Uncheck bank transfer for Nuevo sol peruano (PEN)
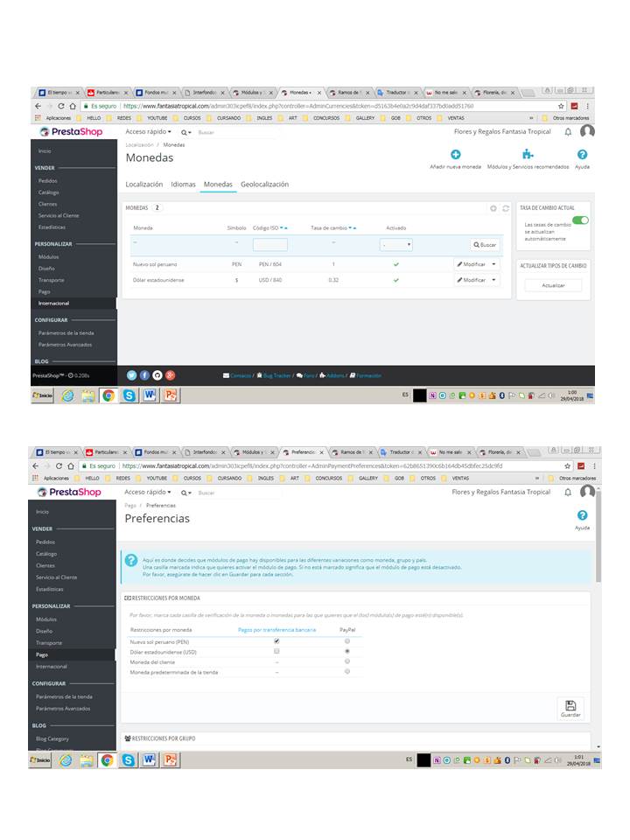The image size is (630, 840). [276, 641]
